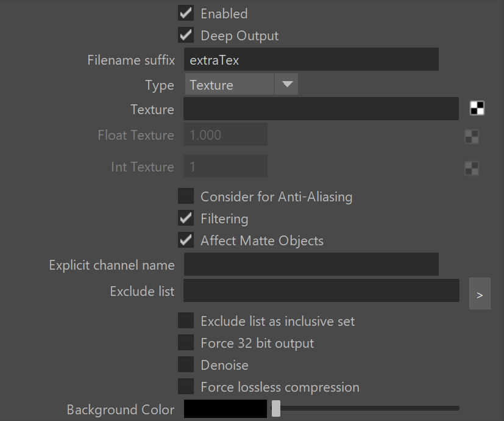This screenshot has height=421, width=504.
Task: Enable Consider for Anti-Aliasing
Action: [186, 196]
